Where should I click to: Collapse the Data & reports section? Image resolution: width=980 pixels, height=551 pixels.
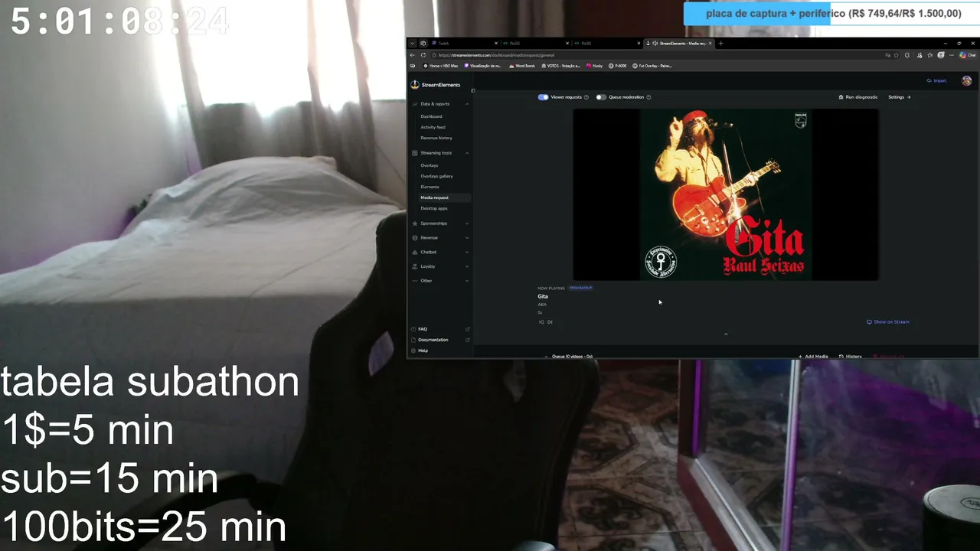pos(467,104)
